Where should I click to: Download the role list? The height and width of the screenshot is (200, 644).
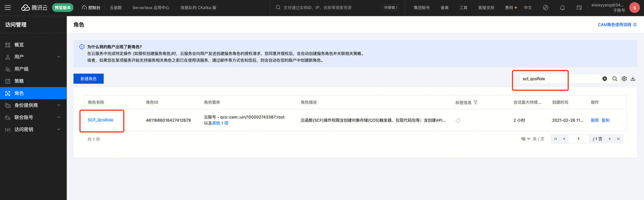(x=633, y=79)
